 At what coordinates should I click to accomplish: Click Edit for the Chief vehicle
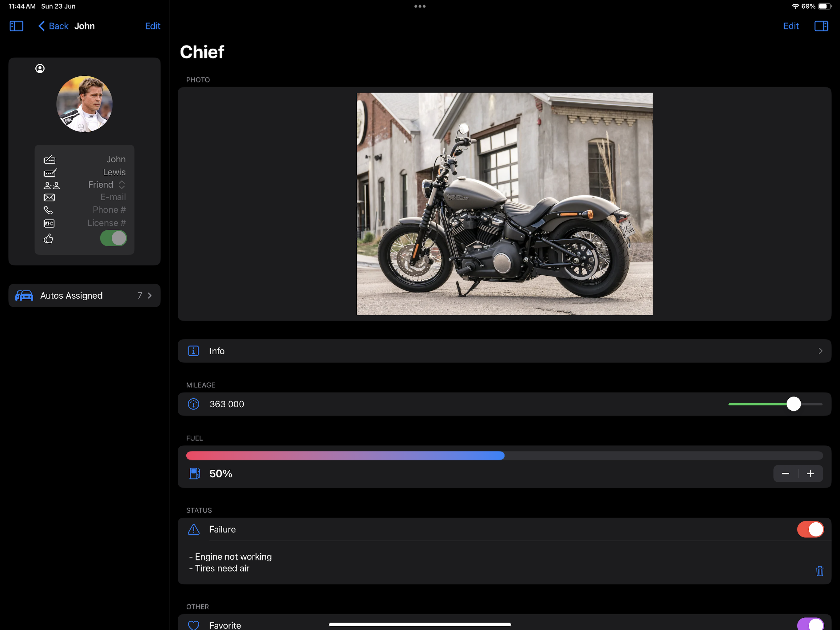click(791, 26)
